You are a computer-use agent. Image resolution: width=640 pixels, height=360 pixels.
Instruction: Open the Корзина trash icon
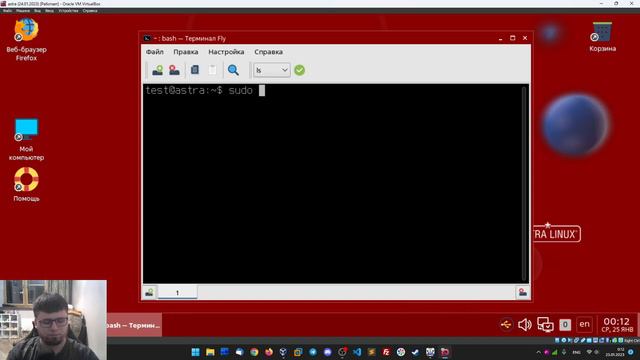tap(602, 37)
